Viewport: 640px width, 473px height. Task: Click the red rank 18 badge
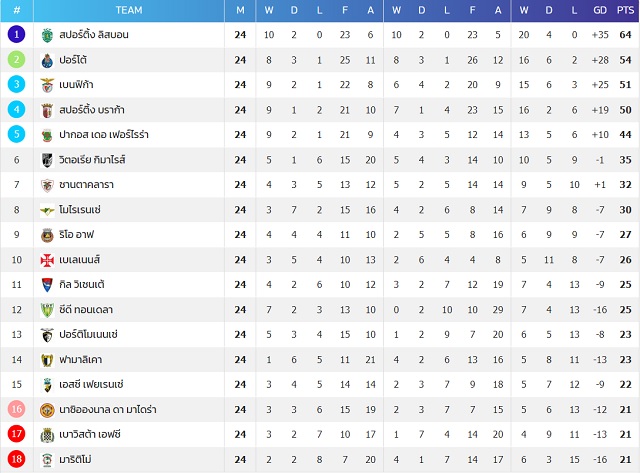pyautogui.click(x=16, y=459)
